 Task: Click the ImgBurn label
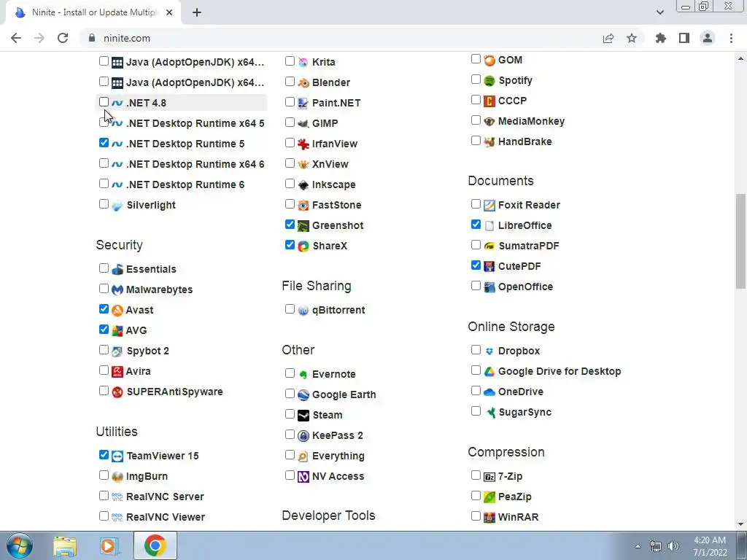(x=147, y=477)
